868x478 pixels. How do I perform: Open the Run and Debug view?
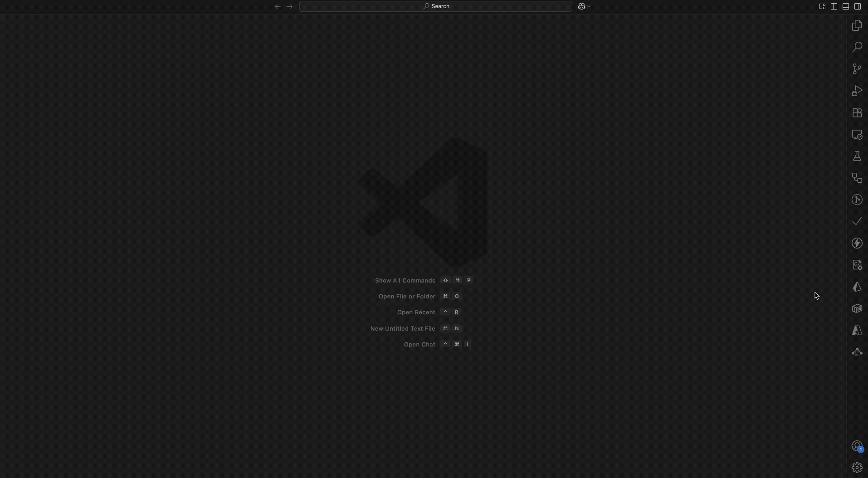tap(857, 91)
